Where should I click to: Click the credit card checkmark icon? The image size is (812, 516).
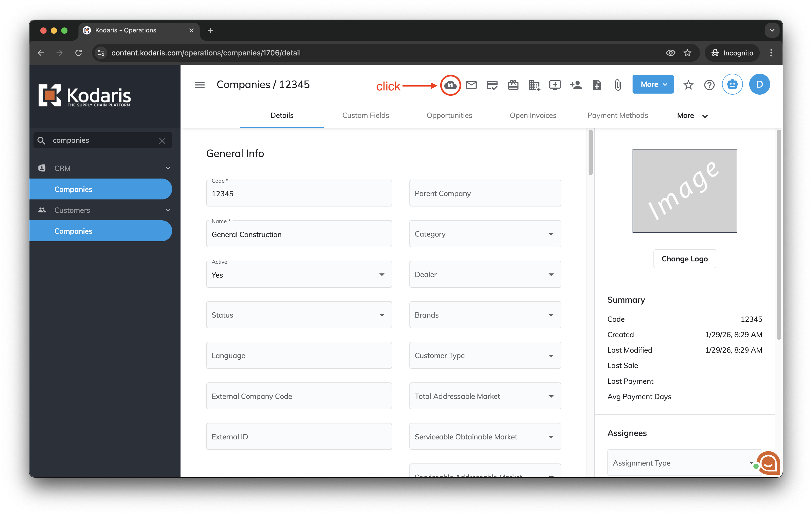[492, 85]
